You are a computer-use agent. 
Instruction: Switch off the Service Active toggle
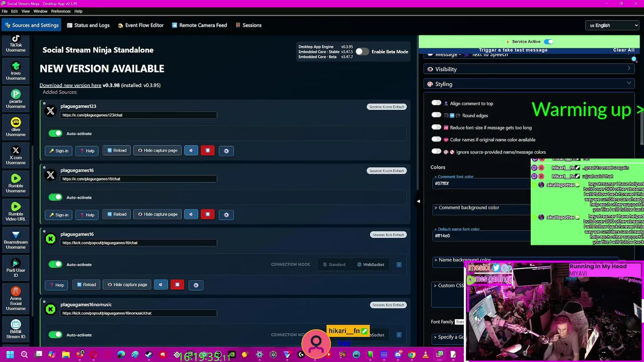(x=548, y=42)
